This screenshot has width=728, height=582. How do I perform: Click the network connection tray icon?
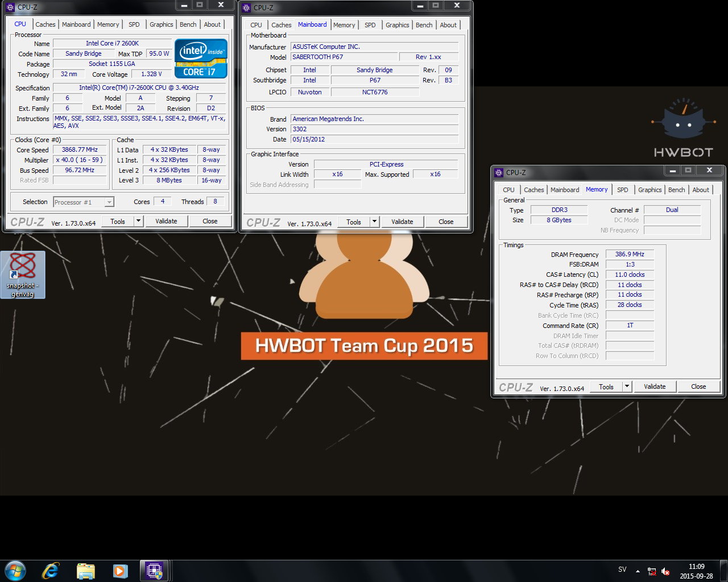pos(652,572)
